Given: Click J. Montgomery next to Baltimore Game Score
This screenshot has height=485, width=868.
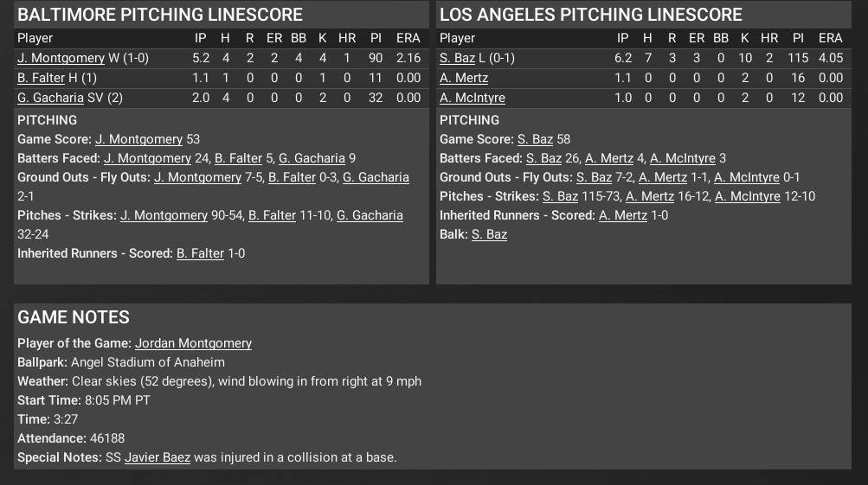Looking at the screenshot, I should tap(138, 139).
